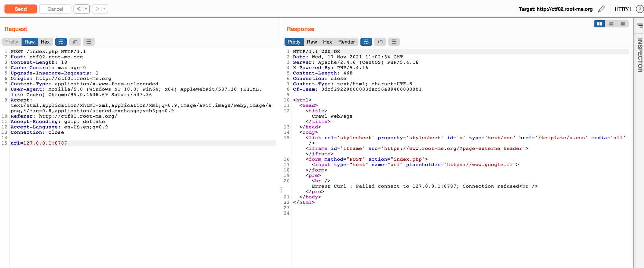This screenshot has width=644, height=268.
Task: Switch Response view to Hex tab
Action: (x=327, y=42)
